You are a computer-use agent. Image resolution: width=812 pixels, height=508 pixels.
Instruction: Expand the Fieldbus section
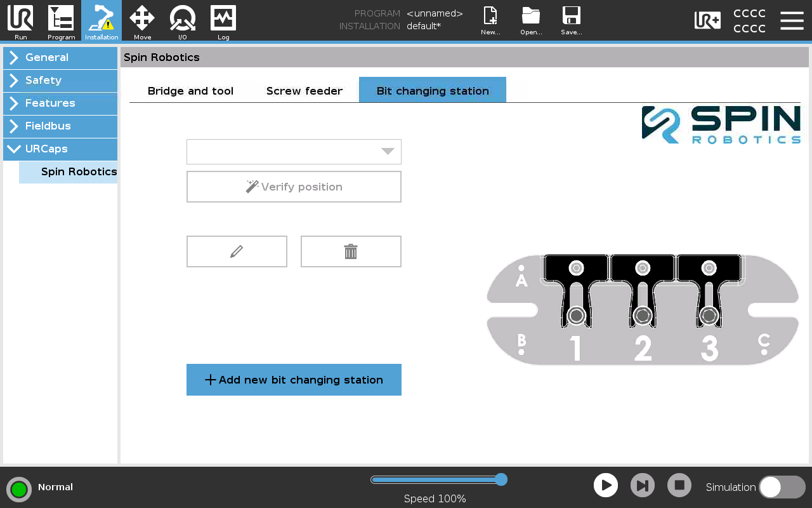click(x=60, y=126)
